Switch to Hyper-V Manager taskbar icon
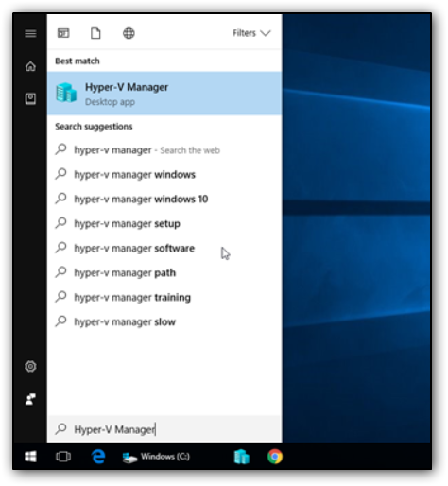The height and width of the screenshot is (486, 448). [242, 457]
